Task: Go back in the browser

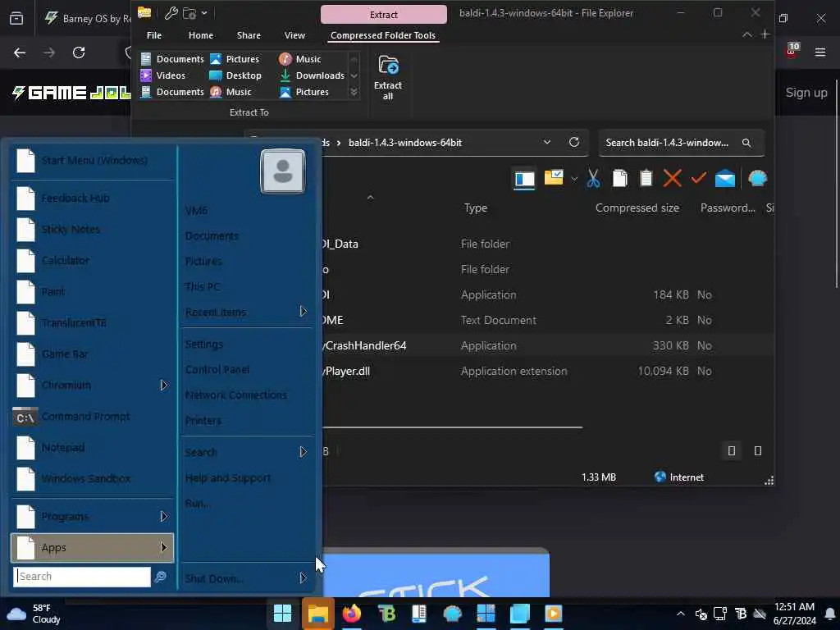Action: click(20, 52)
